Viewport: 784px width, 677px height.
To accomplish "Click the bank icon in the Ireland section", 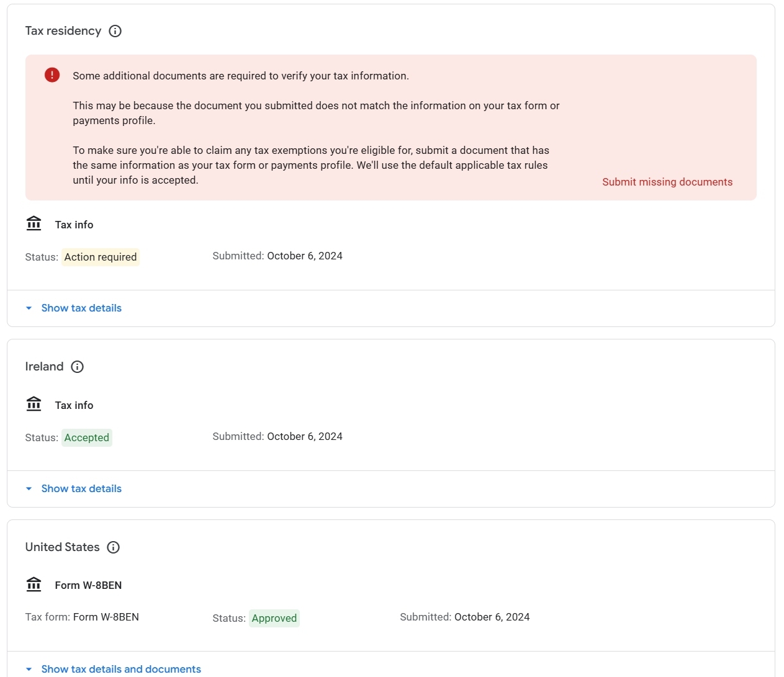I will [34, 405].
